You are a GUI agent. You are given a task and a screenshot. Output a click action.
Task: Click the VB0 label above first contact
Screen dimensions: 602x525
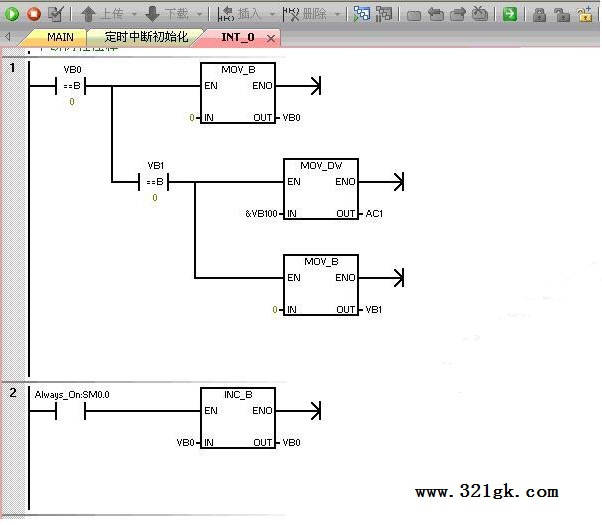pos(73,70)
